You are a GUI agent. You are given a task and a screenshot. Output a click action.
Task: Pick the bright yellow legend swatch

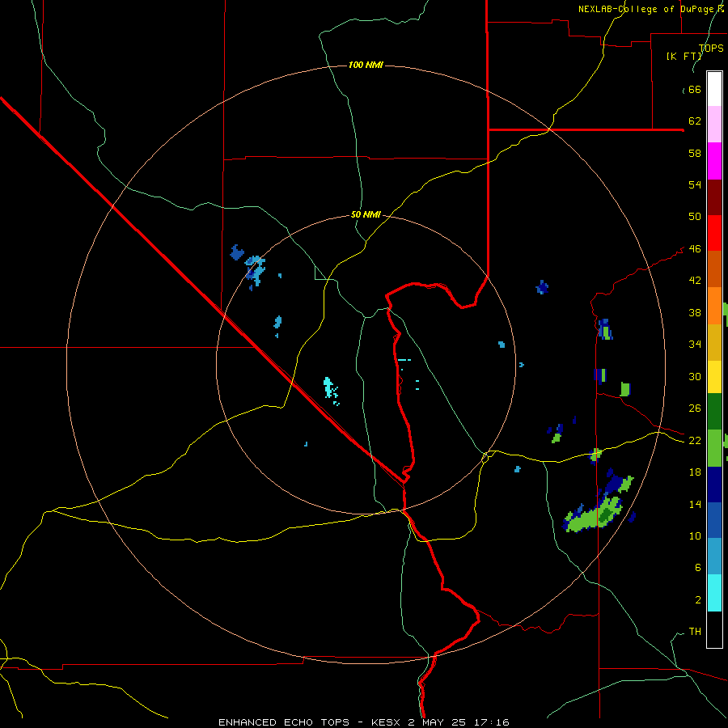pos(714,377)
